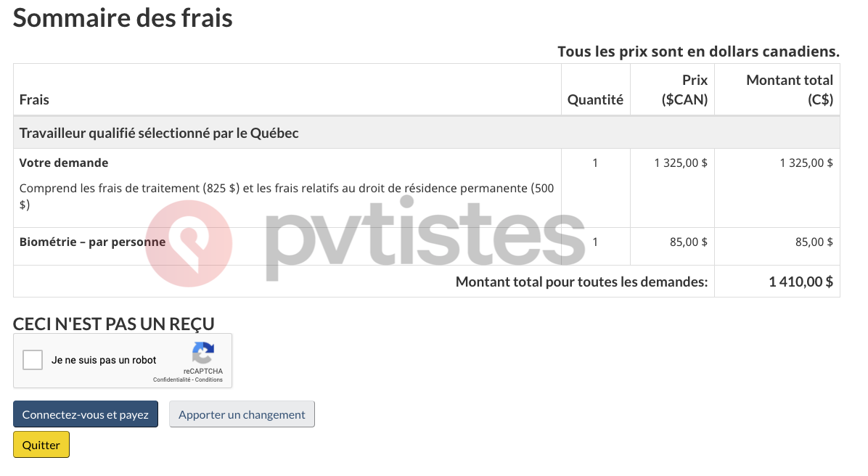Viewport: 868px width, 476px height.
Task: Click the "Sommaire des frais" heading
Action: (x=123, y=17)
